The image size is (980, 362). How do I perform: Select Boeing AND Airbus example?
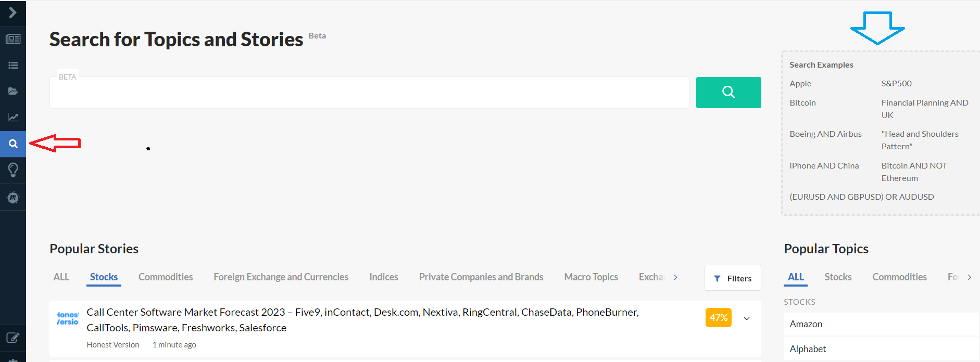[825, 134]
